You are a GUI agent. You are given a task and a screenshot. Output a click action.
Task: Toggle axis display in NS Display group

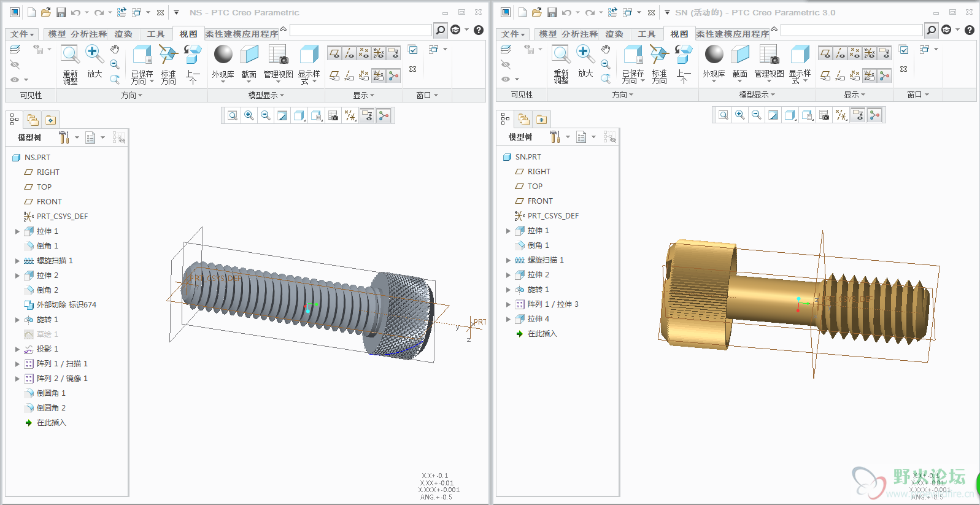pyautogui.click(x=349, y=53)
